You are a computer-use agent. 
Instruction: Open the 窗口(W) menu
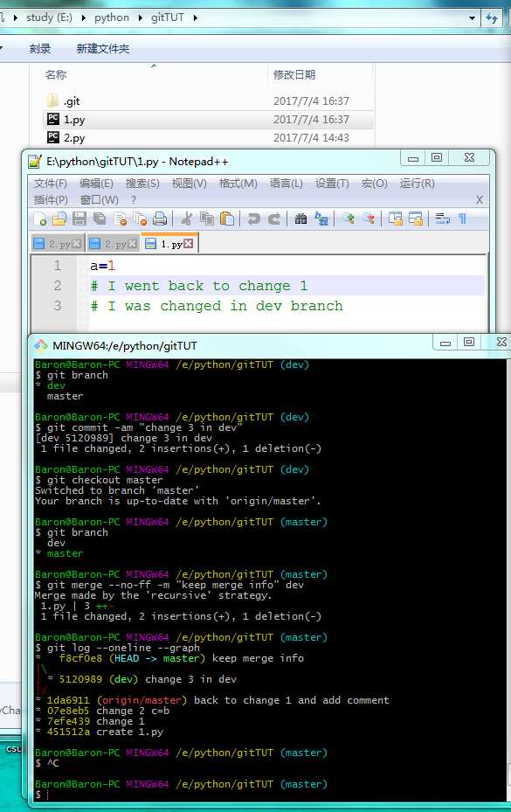click(100, 200)
